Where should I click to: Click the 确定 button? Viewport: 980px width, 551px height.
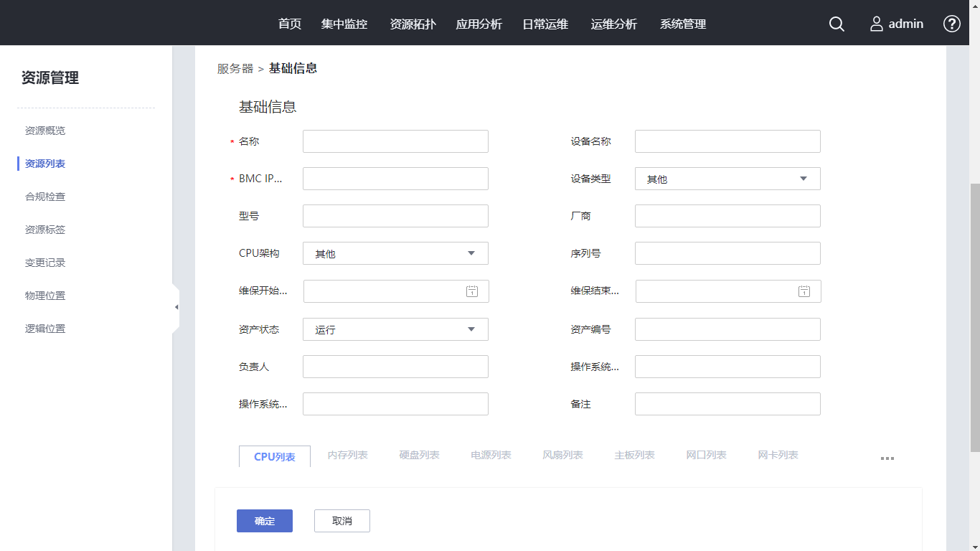(x=265, y=521)
